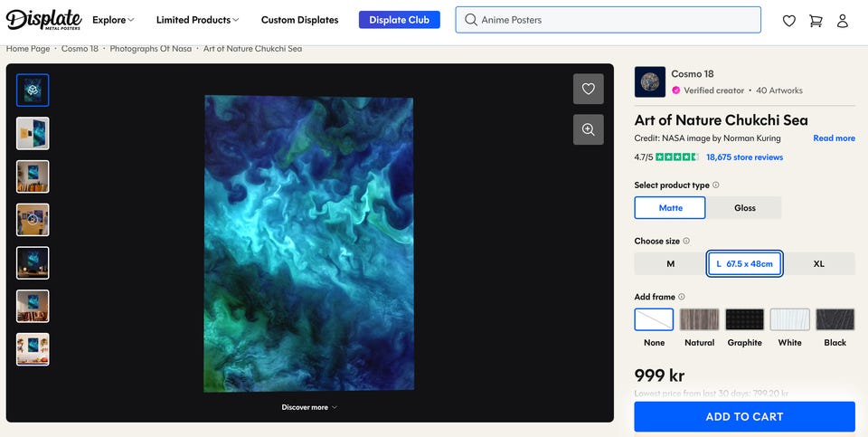Zoom into the artwork with magnifier button
This screenshot has height=437, width=868.
(x=588, y=129)
